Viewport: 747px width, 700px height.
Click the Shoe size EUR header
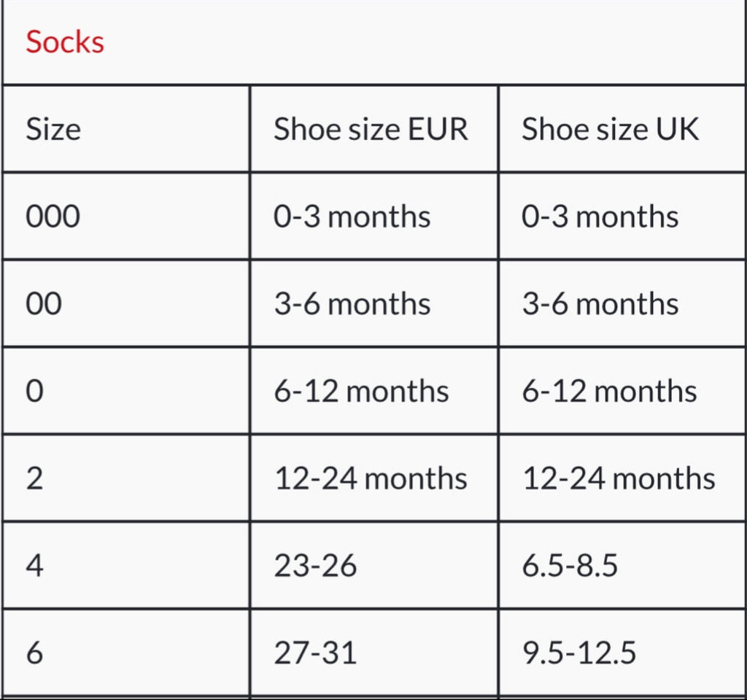pos(371,129)
